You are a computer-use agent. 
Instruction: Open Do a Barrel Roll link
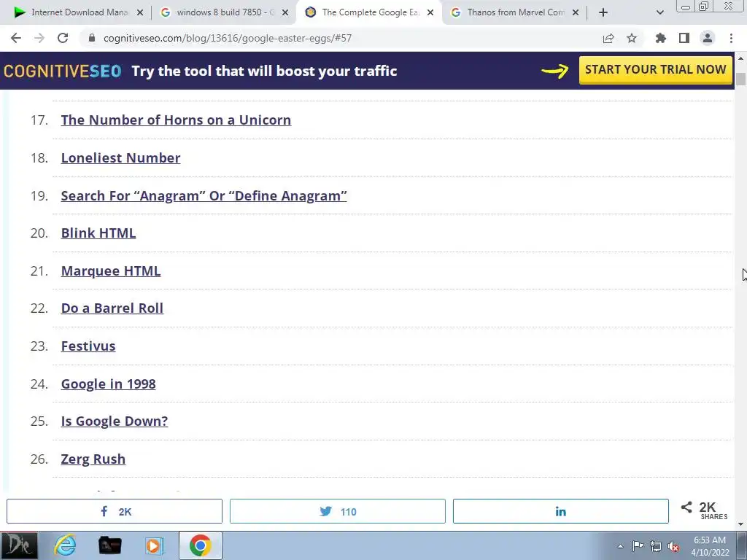coord(112,308)
